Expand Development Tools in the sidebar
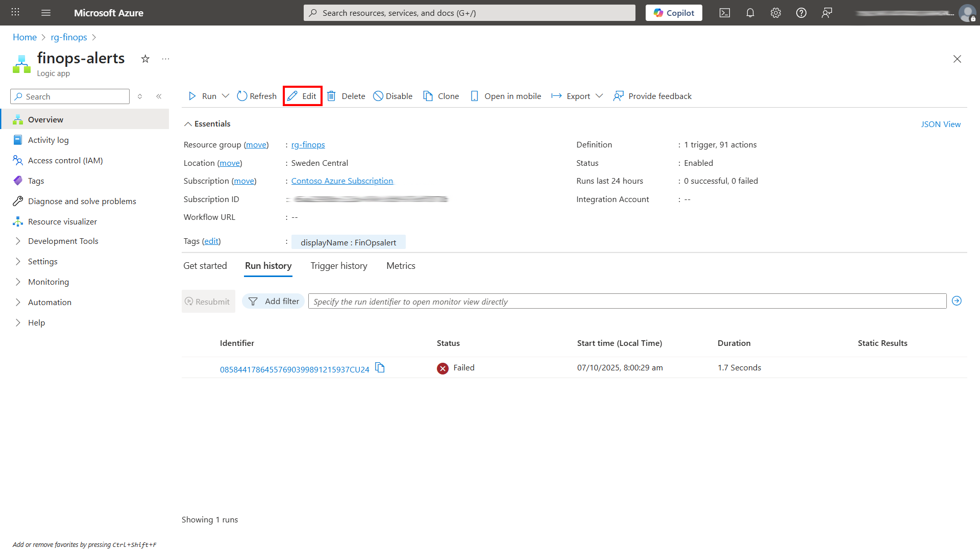Screen dimensions: 980x551 pos(63,241)
